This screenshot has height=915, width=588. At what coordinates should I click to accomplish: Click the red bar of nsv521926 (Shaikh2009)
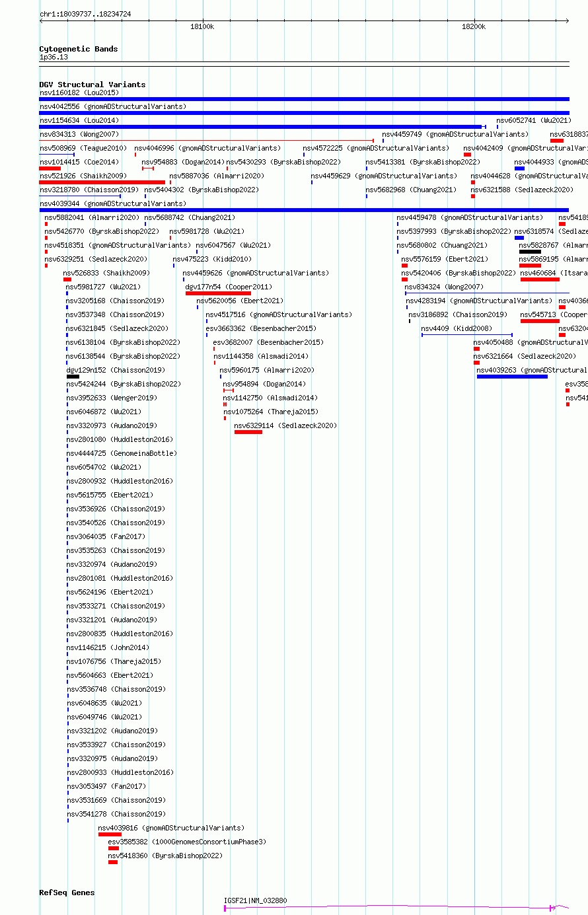point(102,182)
